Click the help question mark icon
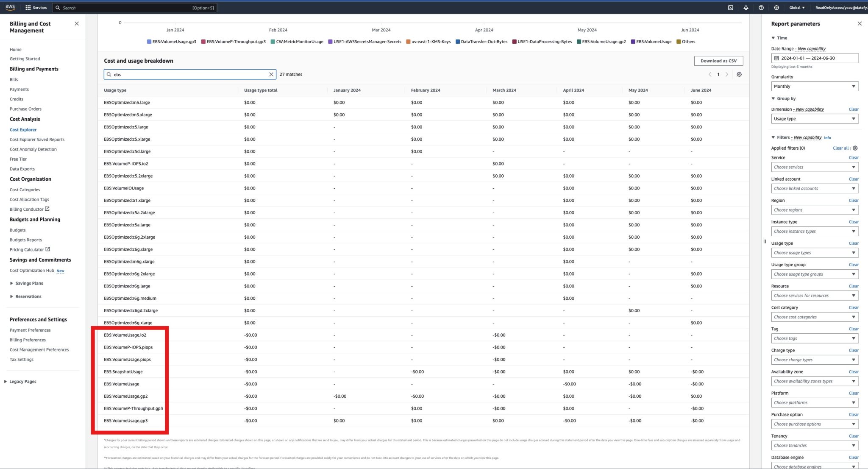 (x=761, y=8)
